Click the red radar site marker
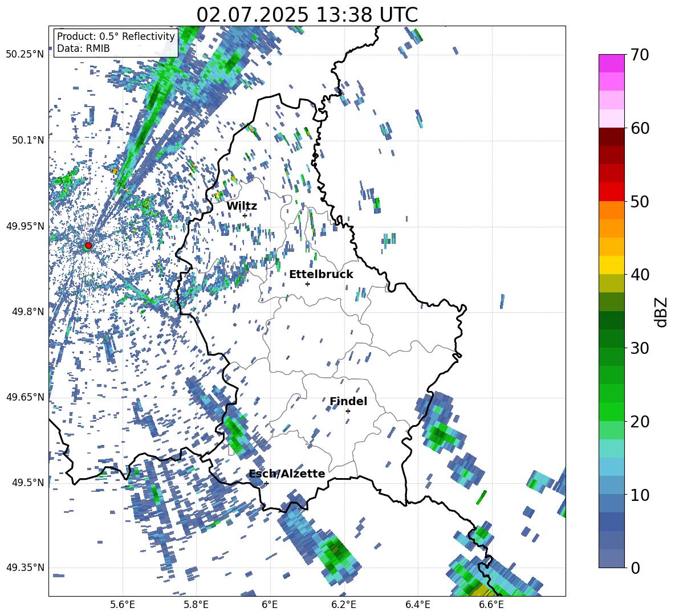This screenshot has height=616, width=675. [x=88, y=245]
